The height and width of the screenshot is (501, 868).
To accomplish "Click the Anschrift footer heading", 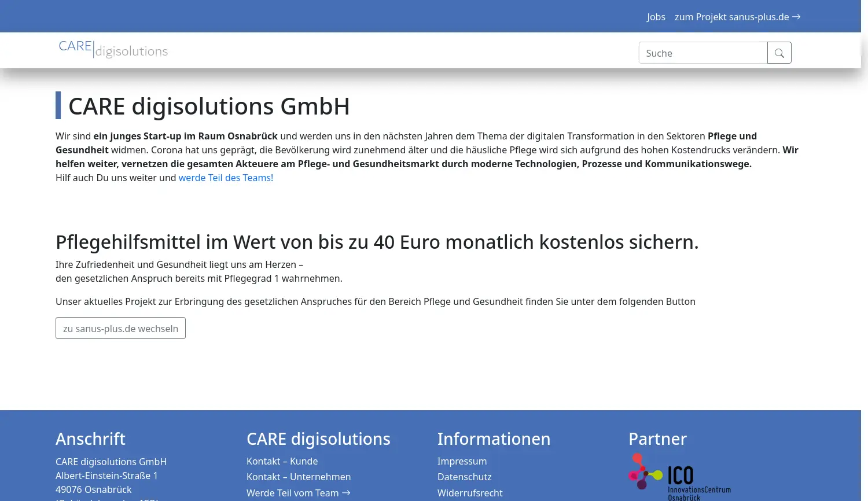I will pos(90,439).
